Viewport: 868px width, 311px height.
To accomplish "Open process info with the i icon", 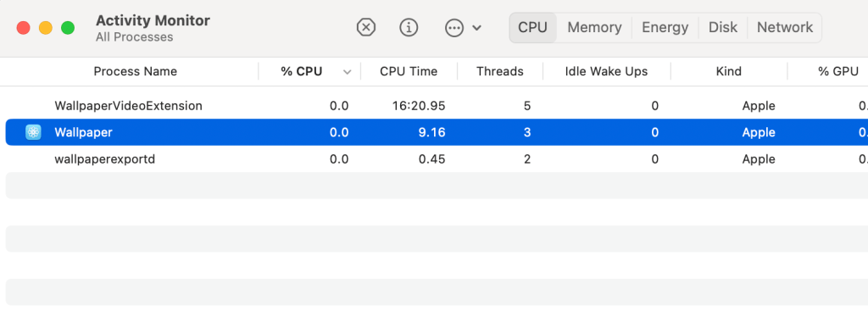I will coord(409,27).
